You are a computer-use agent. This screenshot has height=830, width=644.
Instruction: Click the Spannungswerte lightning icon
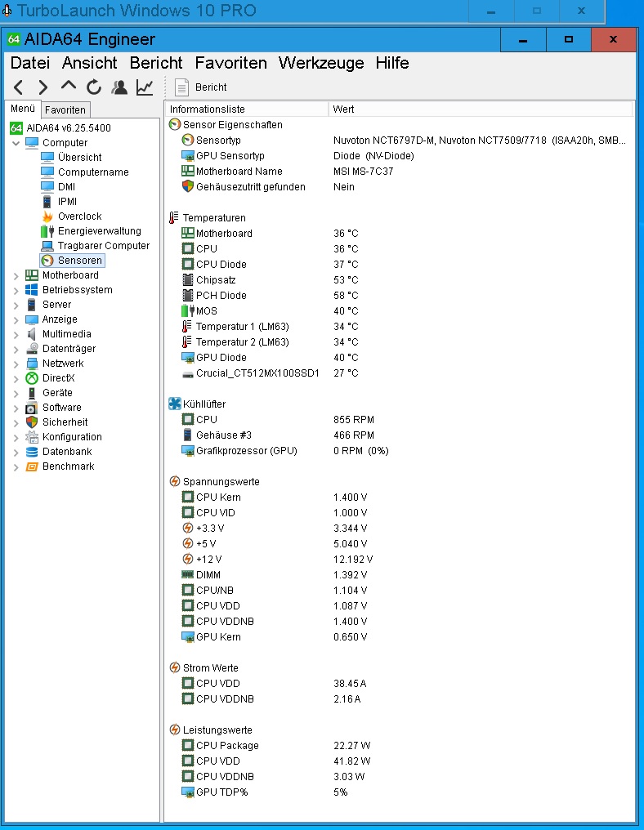point(175,481)
